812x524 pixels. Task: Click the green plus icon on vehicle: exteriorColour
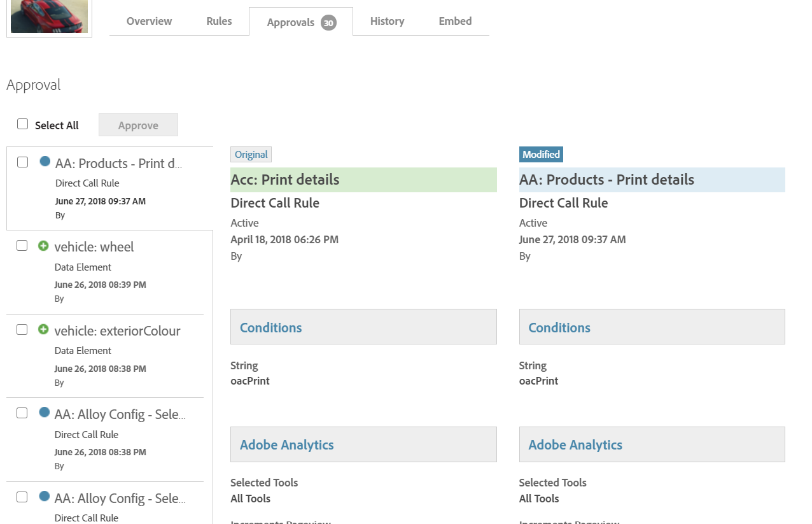(x=44, y=329)
